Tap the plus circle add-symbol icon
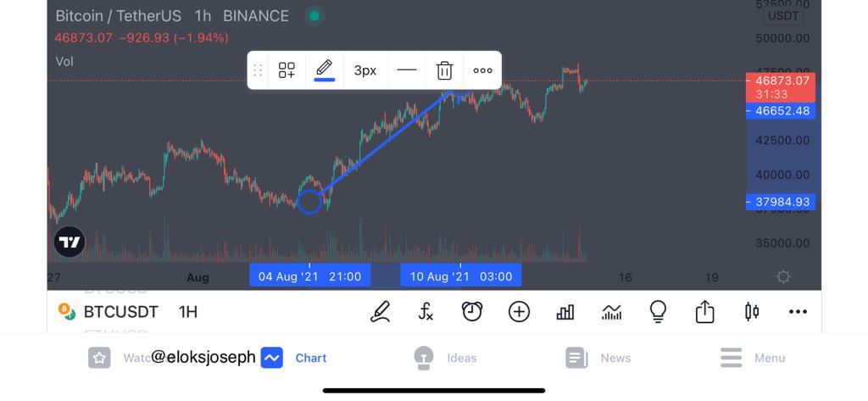This screenshot has height=401, width=868. coord(519,312)
